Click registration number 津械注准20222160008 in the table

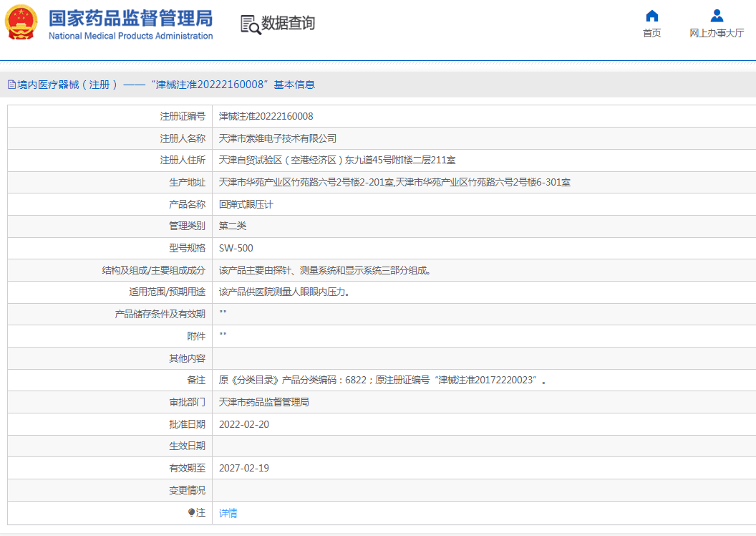point(266,116)
